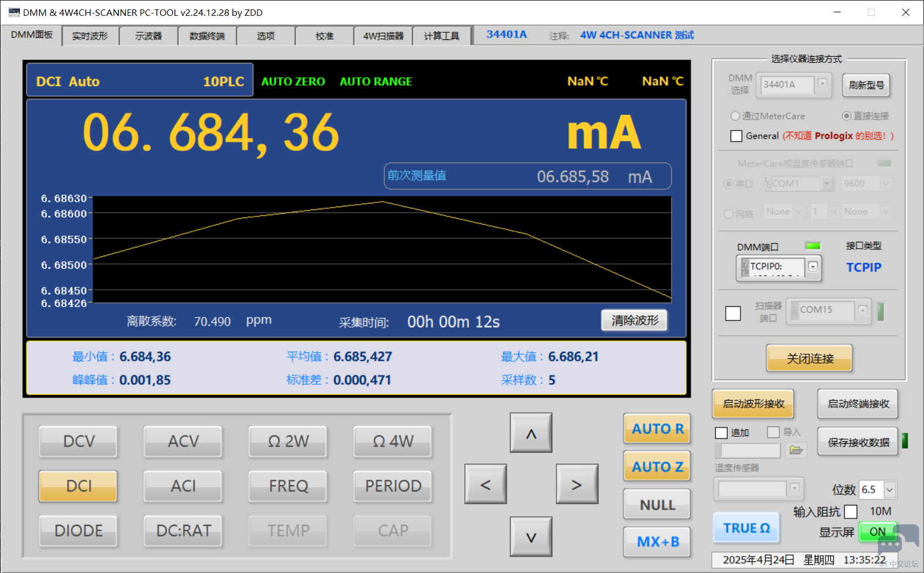
Task: Select ACV measurement mode
Action: (x=184, y=441)
